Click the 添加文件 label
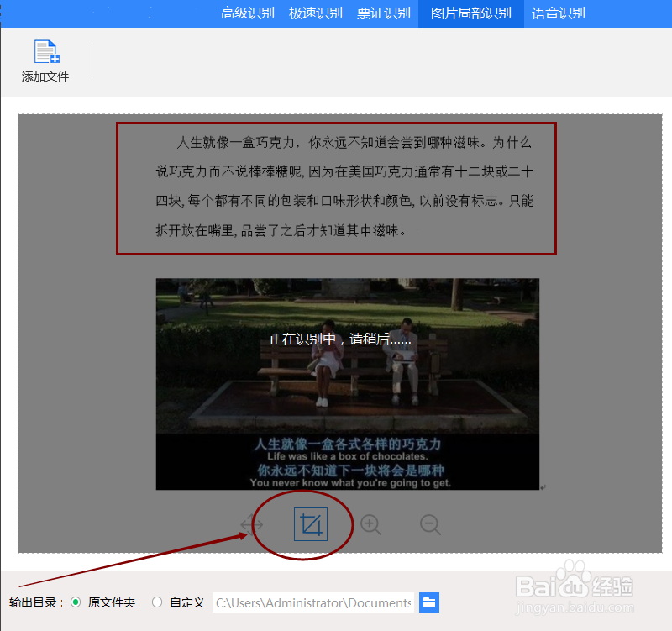Screen dimensions: 672x631 click(45, 76)
